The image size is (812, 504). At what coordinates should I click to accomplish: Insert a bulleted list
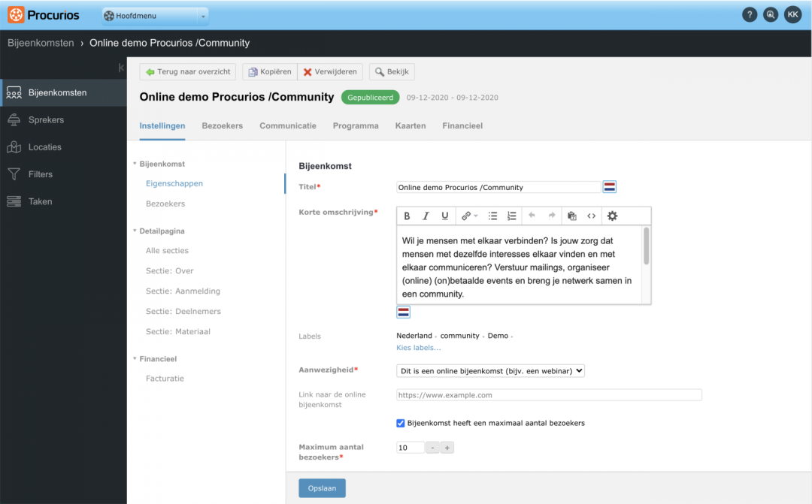click(x=492, y=216)
